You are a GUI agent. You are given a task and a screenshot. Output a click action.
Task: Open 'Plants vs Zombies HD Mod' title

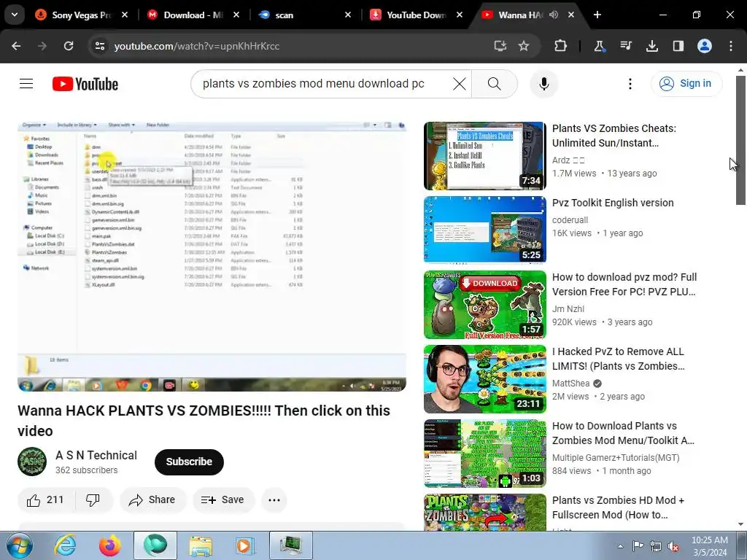tap(618, 507)
